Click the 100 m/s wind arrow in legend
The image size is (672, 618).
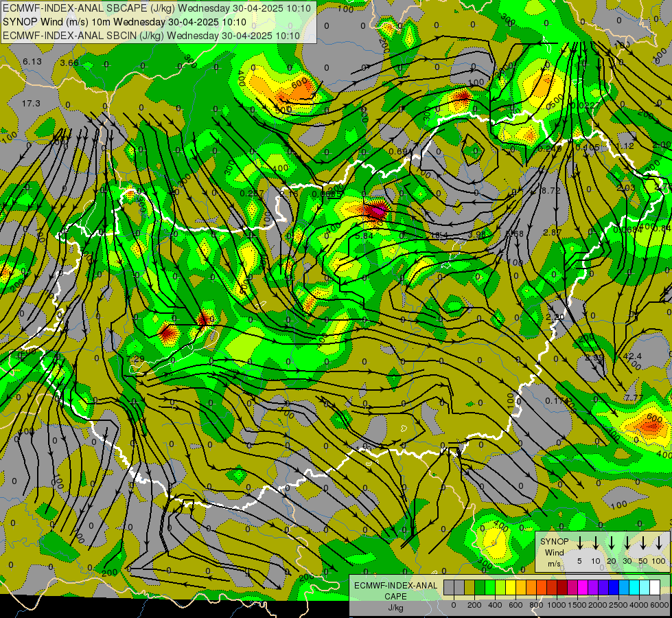coord(659,543)
